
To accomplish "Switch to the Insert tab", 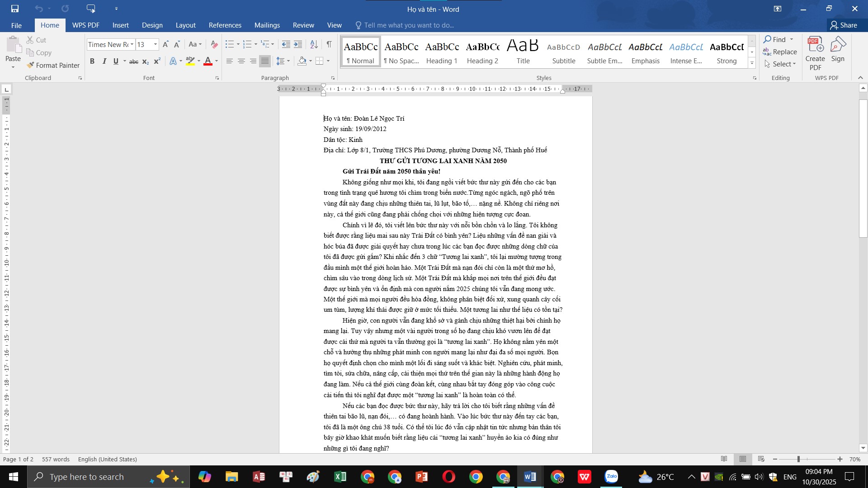I will (120, 25).
